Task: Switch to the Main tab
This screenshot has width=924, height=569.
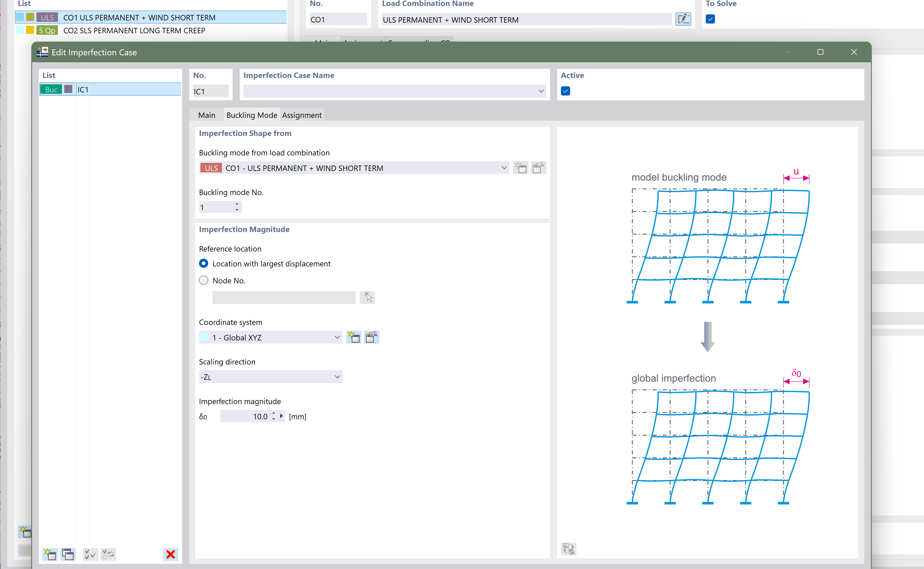Action: click(206, 115)
